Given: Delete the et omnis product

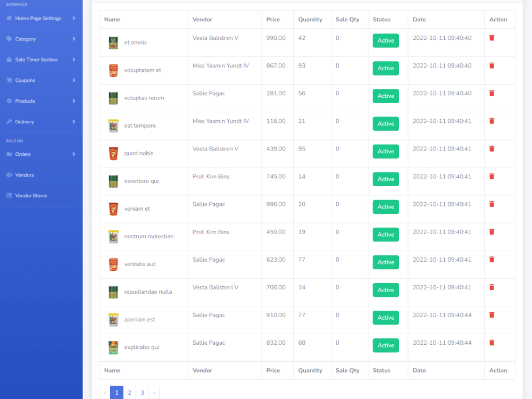Looking at the screenshot, I should click(492, 38).
